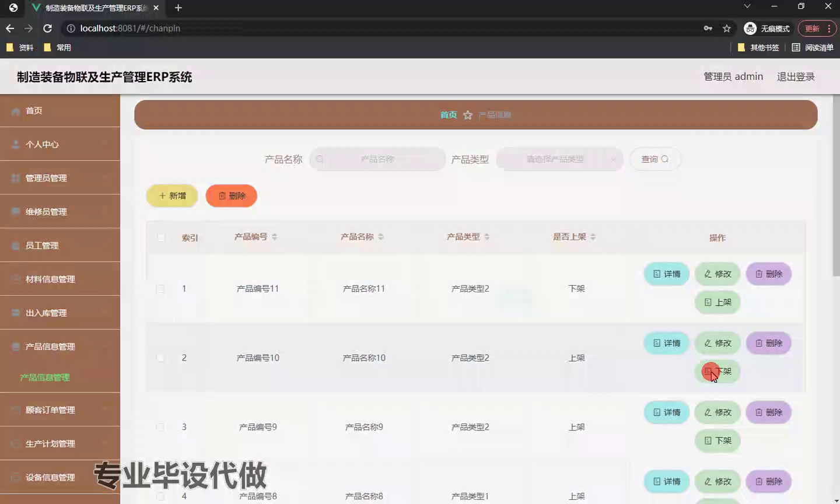Click the 查询 search button
840x504 pixels.
click(x=654, y=159)
